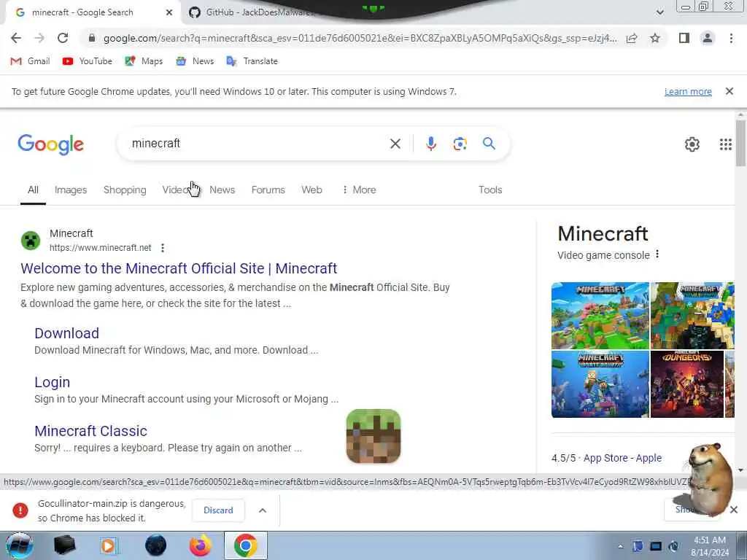This screenshot has width=747, height=560.
Task: Show hidden system tray icons
Action: [620, 546]
